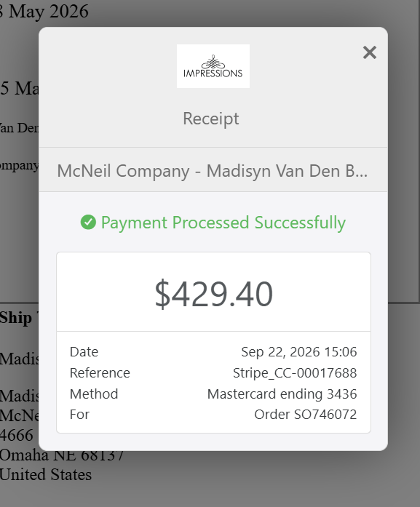
Task: Click Order SO746072 text
Action: [306, 414]
